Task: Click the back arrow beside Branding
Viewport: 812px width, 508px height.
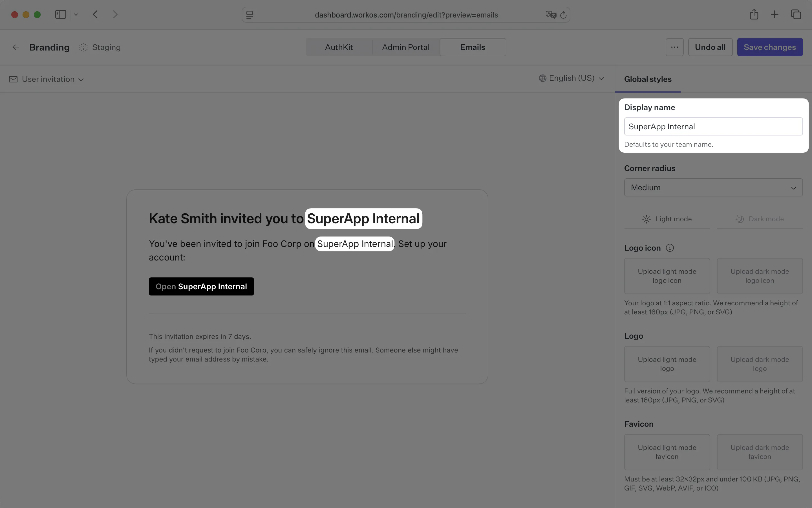Action: click(16, 47)
